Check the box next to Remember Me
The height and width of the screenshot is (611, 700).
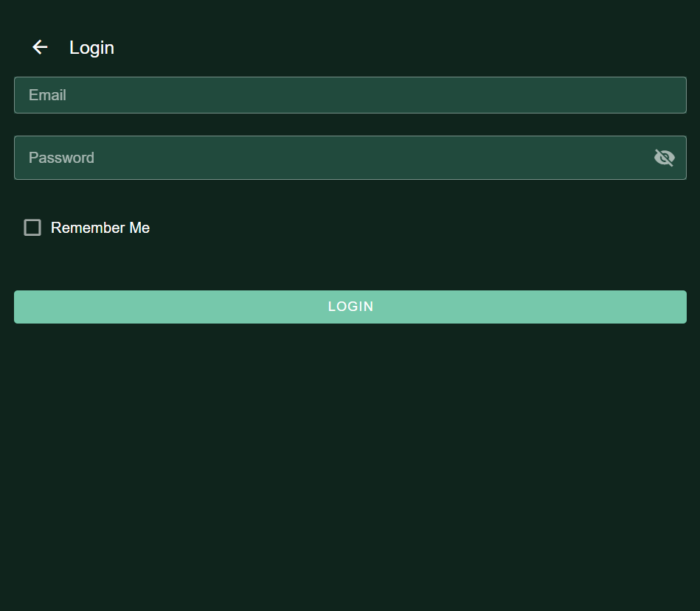tap(32, 228)
